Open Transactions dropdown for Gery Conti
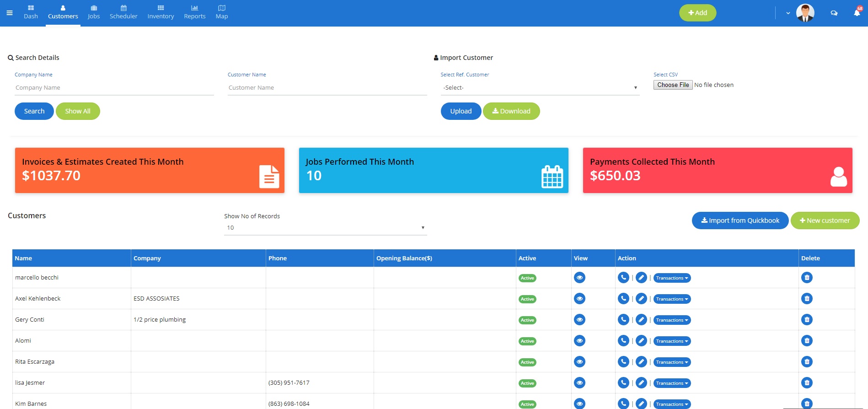Viewport: 868px width, 409px height. [672, 320]
